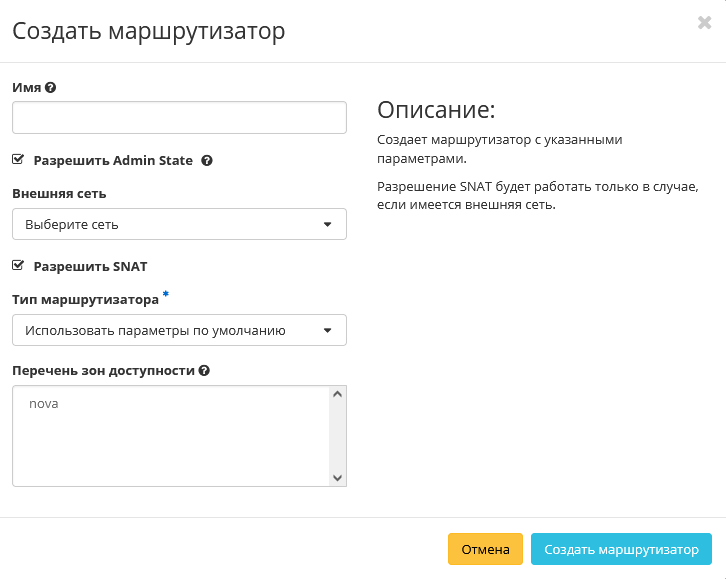The height and width of the screenshot is (579, 726).
Task: Select nova in availability zones list
Action: pos(44,404)
